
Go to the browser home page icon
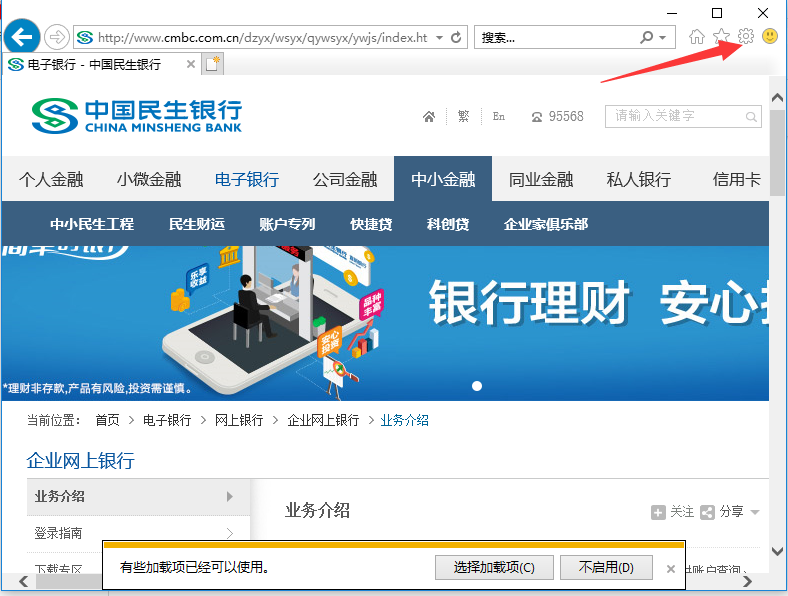coord(697,37)
